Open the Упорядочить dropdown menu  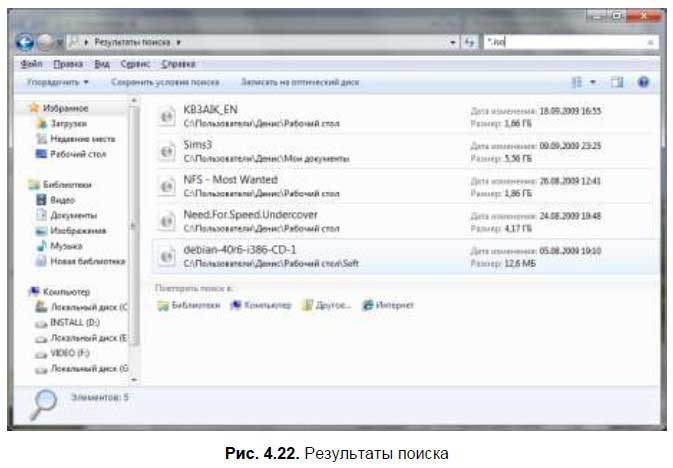(58, 82)
